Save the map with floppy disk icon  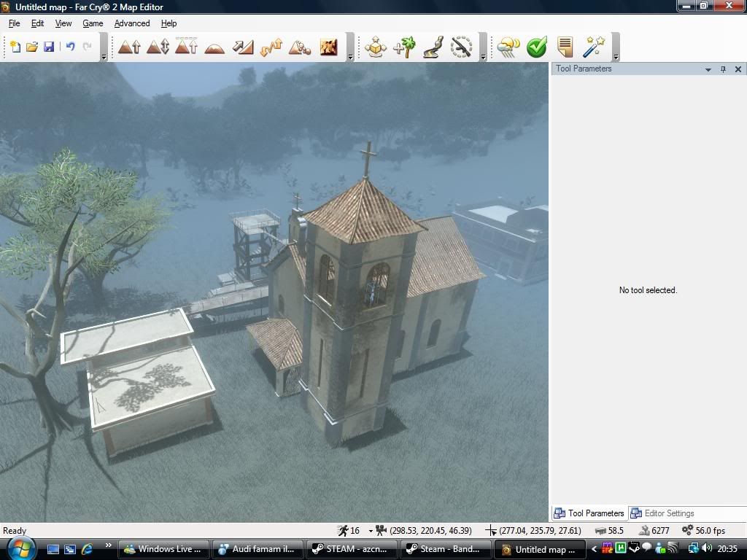point(49,47)
